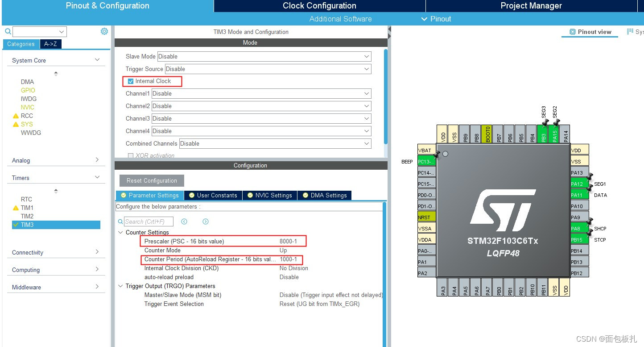This screenshot has height=347, width=644.
Task: Click the Prescaler value 8000-1
Action: pos(288,241)
